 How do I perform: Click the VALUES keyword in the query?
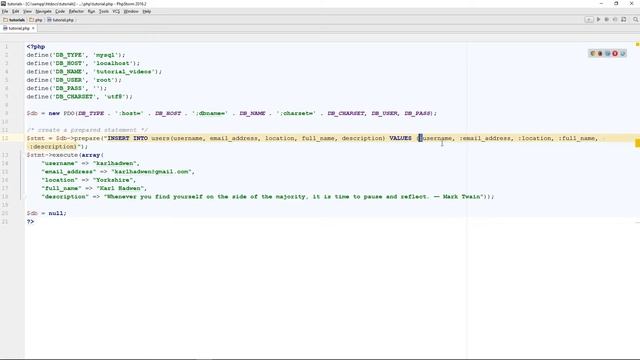400,138
